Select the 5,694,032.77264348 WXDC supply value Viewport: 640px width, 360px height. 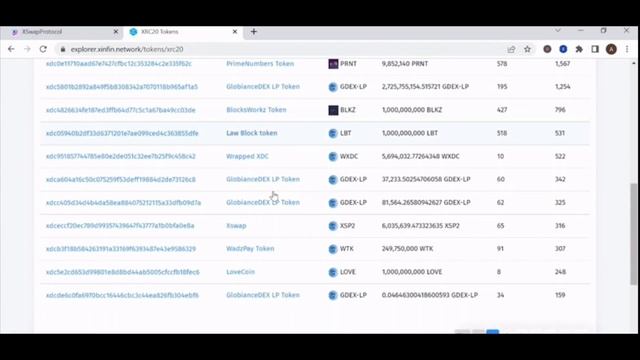[421, 156]
